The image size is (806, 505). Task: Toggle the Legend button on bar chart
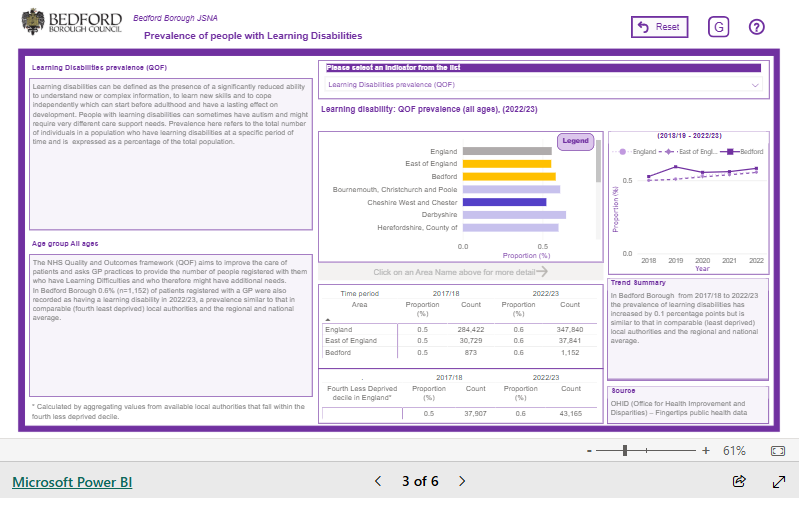tap(575, 141)
